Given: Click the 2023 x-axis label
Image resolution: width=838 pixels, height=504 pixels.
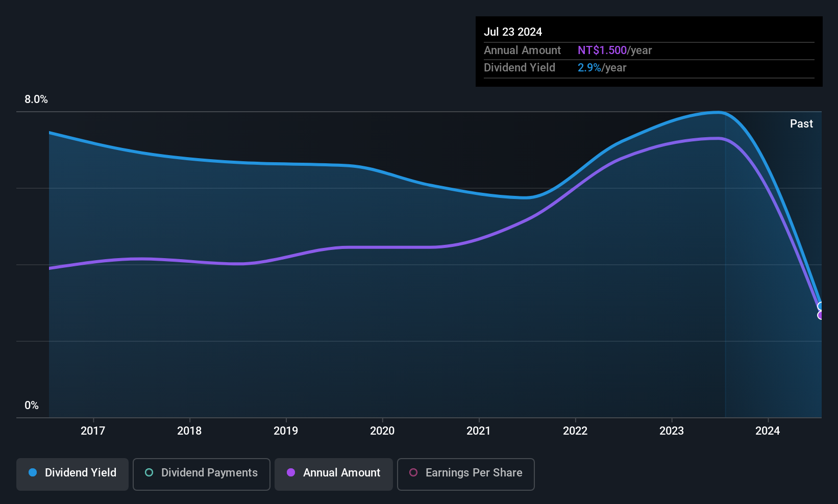Looking at the screenshot, I should pyautogui.click(x=672, y=431).
